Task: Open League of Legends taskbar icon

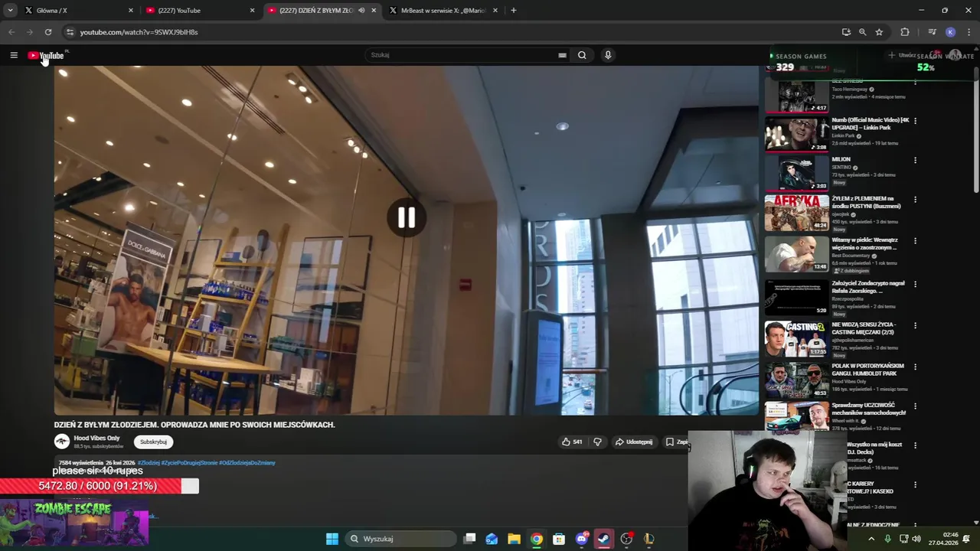Action: pos(649,539)
